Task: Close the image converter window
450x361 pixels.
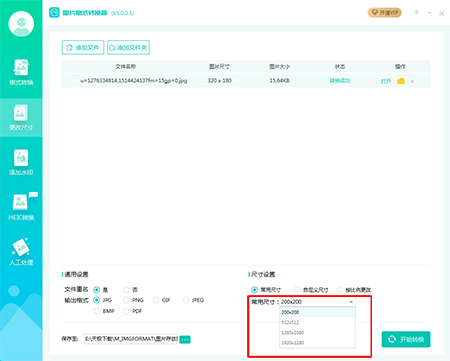Action: click(x=441, y=13)
